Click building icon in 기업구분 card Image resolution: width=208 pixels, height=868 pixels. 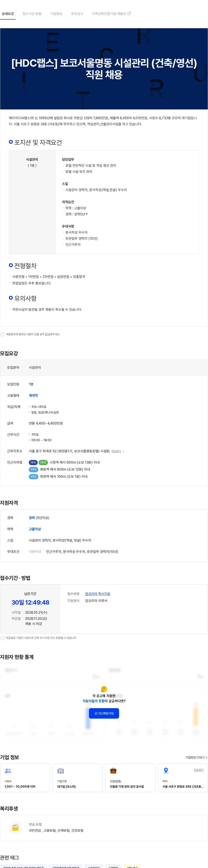(60, 771)
